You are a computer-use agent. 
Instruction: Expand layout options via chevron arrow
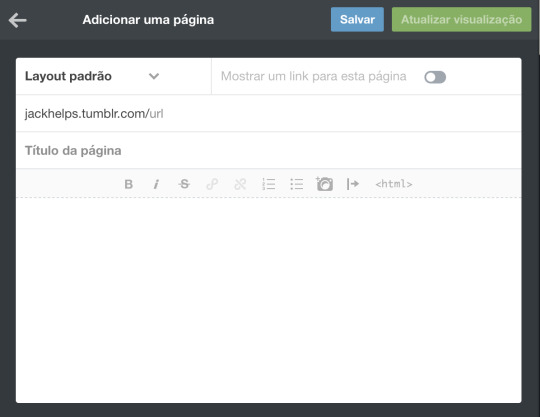pyautogui.click(x=154, y=76)
